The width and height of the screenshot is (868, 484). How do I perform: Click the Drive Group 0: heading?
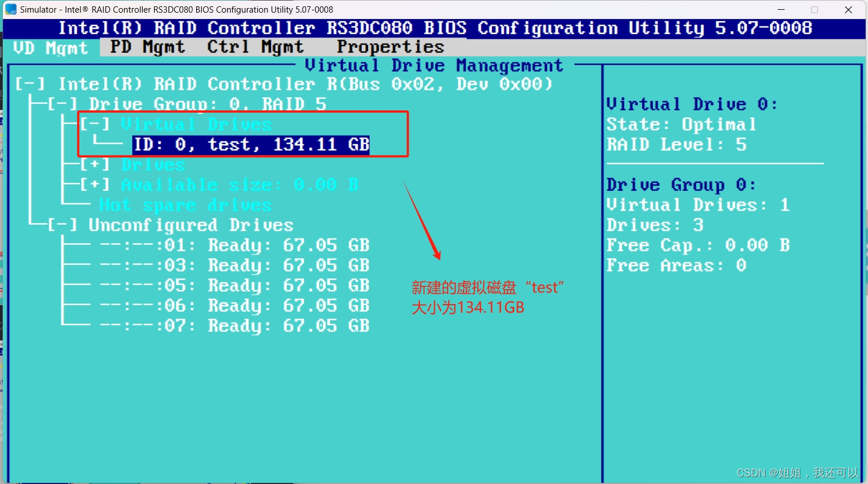681,185
